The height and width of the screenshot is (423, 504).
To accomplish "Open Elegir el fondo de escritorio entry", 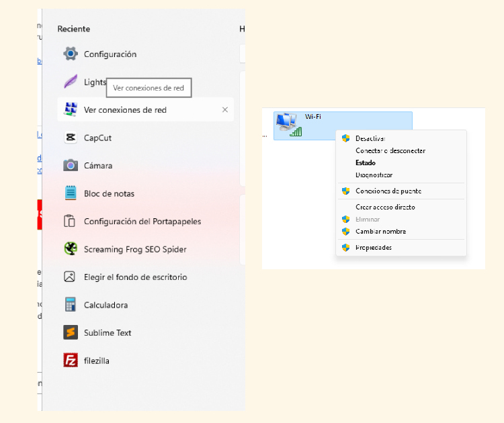I will point(135,277).
